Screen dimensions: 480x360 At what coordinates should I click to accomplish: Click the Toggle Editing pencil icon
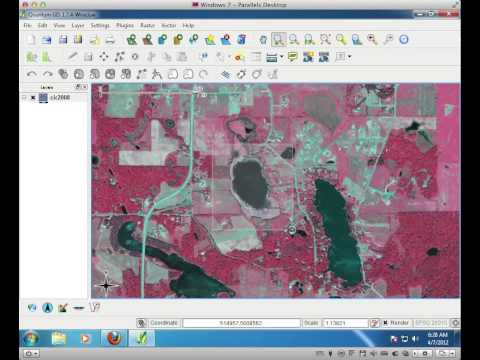pos(72,57)
